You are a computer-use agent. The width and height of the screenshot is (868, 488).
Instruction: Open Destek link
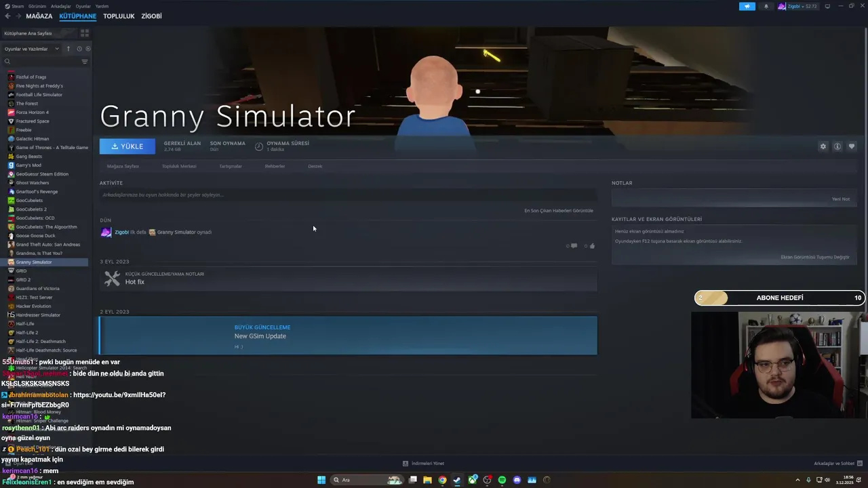(x=315, y=166)
